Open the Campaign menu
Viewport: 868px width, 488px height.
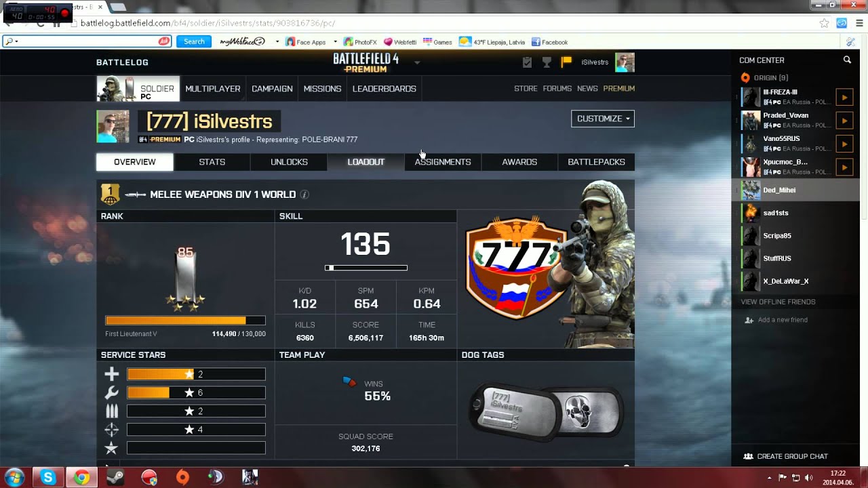[x=272, y=89]
